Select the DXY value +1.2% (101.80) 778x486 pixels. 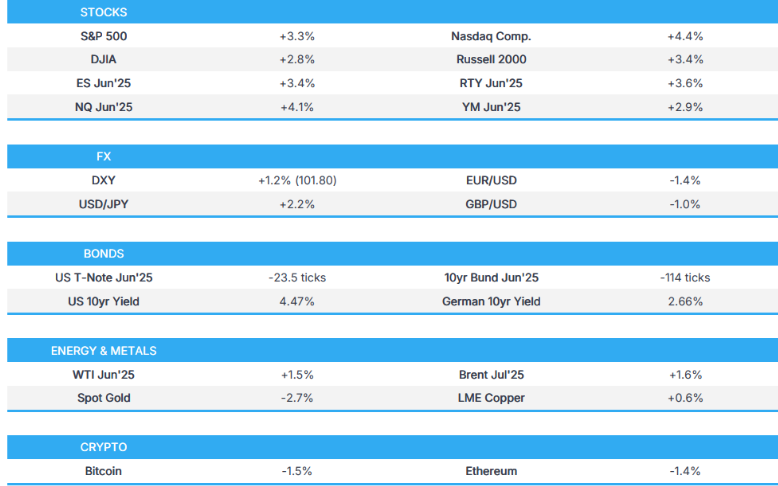(x=297, y=181)
